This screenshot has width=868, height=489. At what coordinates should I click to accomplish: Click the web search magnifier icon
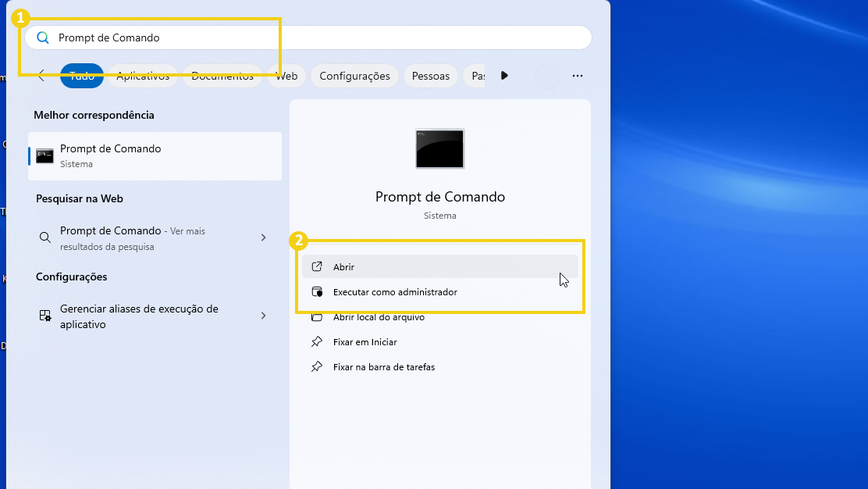pos(45,237)
